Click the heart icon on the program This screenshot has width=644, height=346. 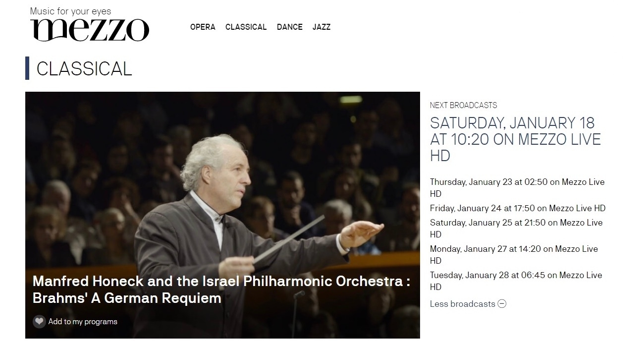39,322
